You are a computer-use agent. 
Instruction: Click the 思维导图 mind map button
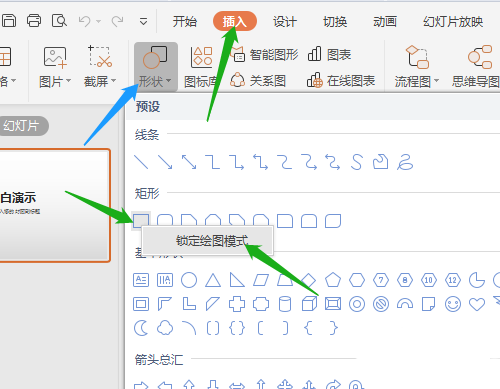pos(476,67)
